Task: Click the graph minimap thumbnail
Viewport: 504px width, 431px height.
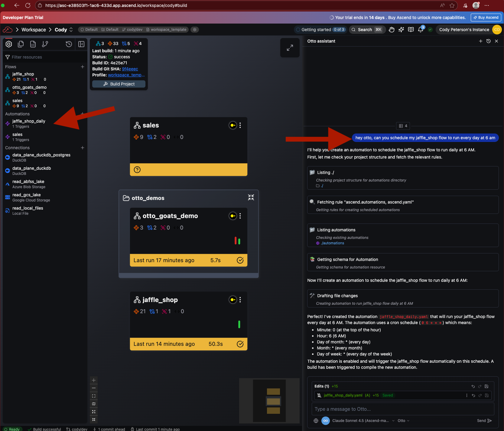Action: click(269, 401)
